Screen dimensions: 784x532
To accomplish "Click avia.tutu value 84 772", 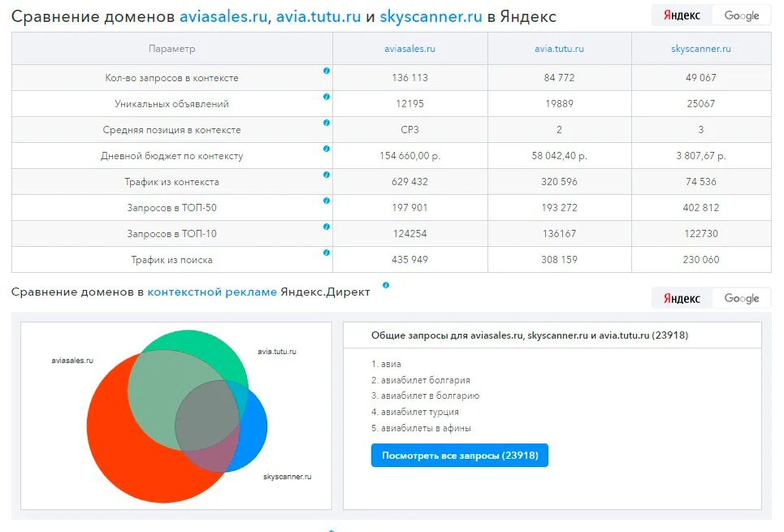I will [x=559, y=78].
